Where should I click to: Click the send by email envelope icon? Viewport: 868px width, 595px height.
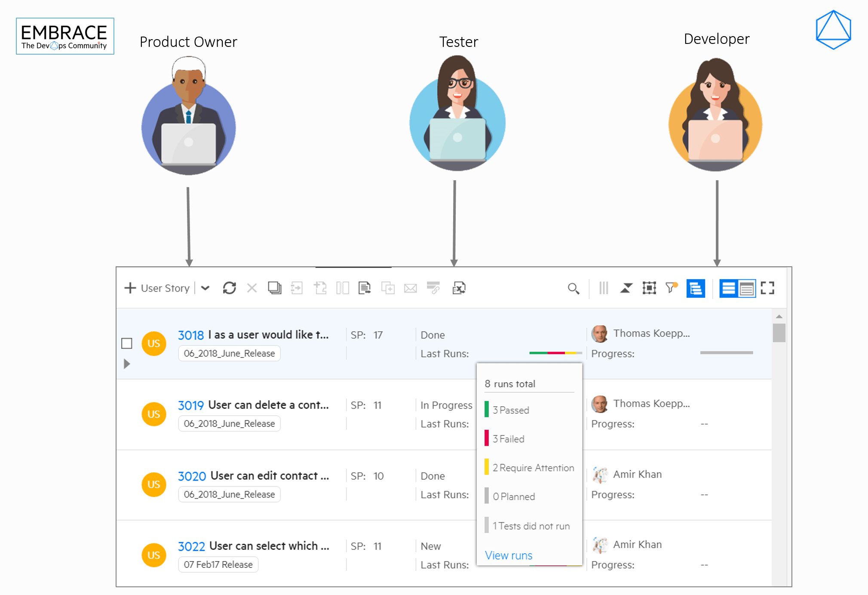click(410, 288)
